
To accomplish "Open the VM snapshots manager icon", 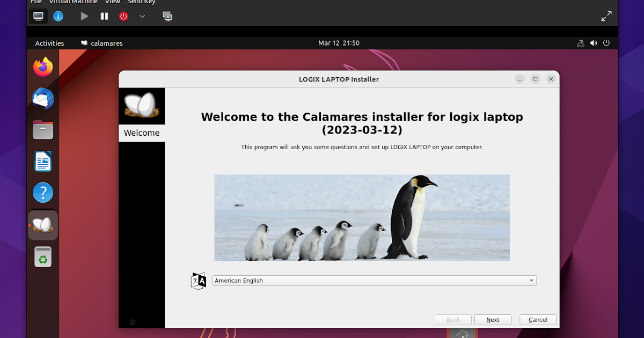I will tap(167, 16).
